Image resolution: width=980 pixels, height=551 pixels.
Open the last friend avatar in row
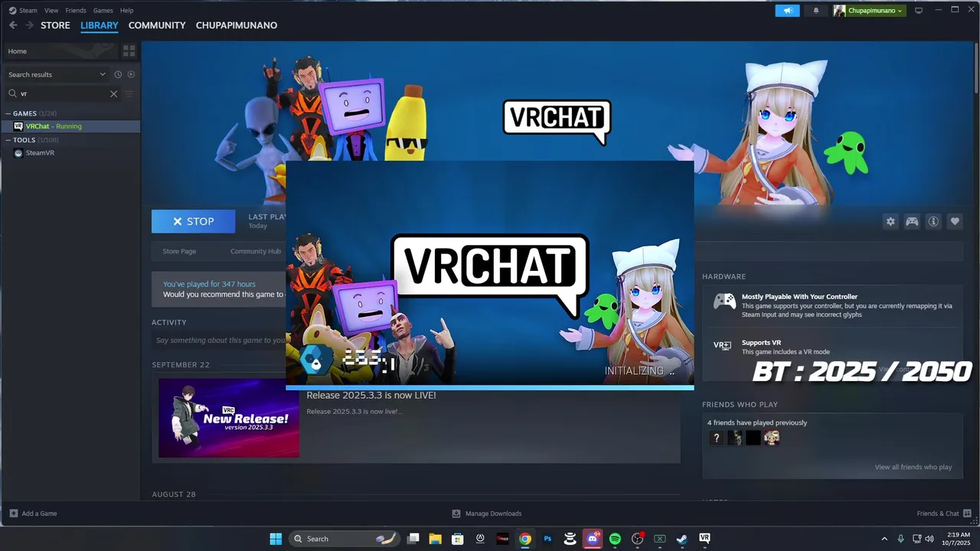pyautogui.click(x=772, y=438)
